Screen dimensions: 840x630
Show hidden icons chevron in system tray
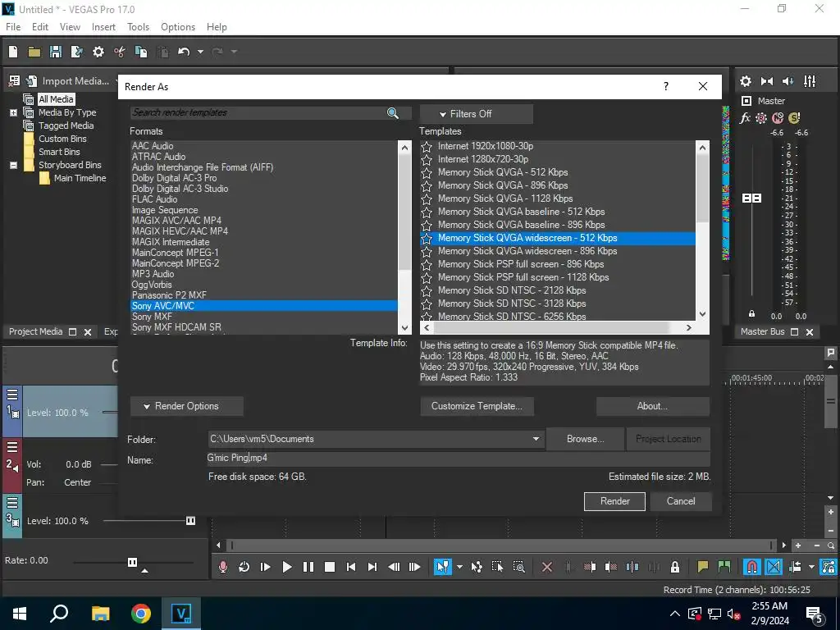click(x=675, y=614)
